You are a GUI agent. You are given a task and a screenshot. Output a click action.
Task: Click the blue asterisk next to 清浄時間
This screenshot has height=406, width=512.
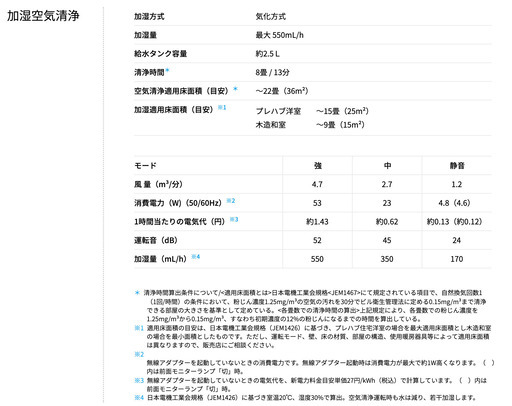pos(168,70)
